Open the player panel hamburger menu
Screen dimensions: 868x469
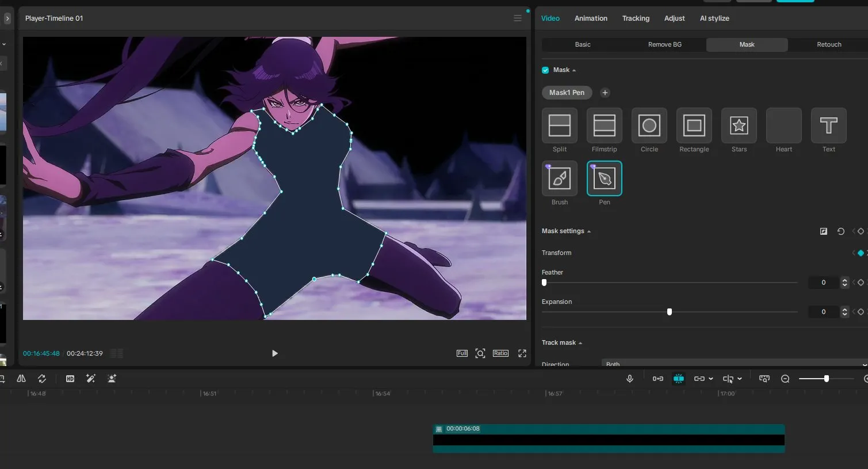point(517,18)
